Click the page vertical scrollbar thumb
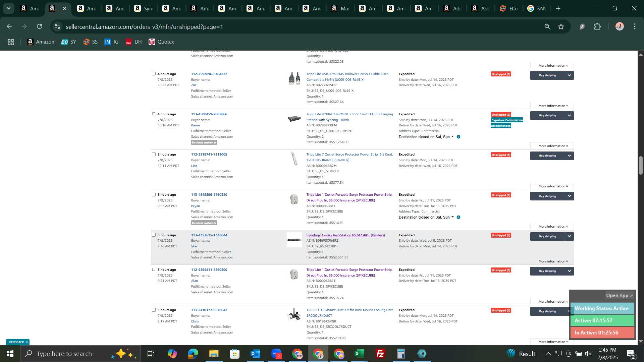This screenshot has width=644, height=362. [641, 165]
